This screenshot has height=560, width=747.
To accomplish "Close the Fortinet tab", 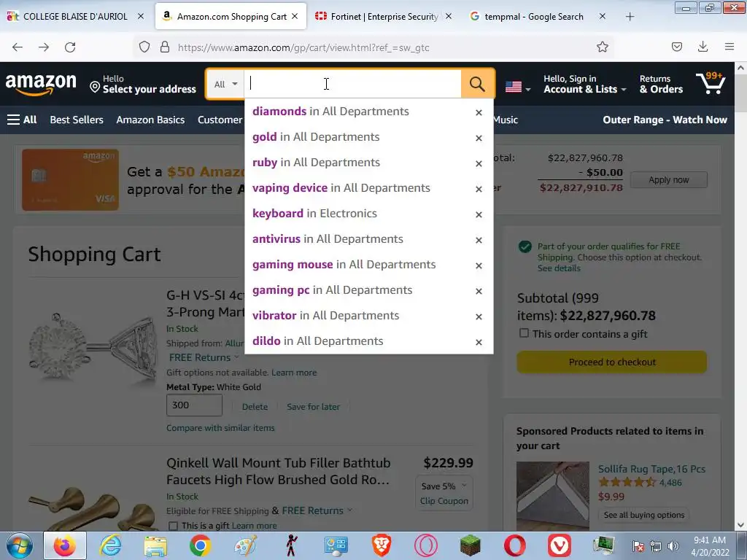I will (x=449, y=16).
